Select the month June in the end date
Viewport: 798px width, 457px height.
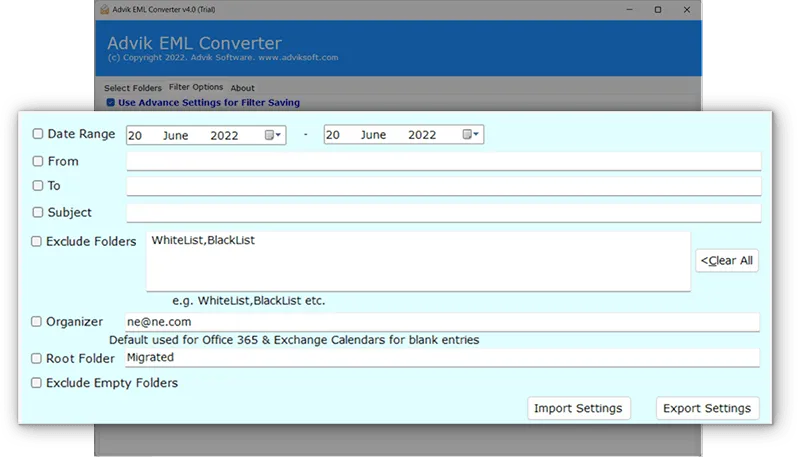coord(374,135)
